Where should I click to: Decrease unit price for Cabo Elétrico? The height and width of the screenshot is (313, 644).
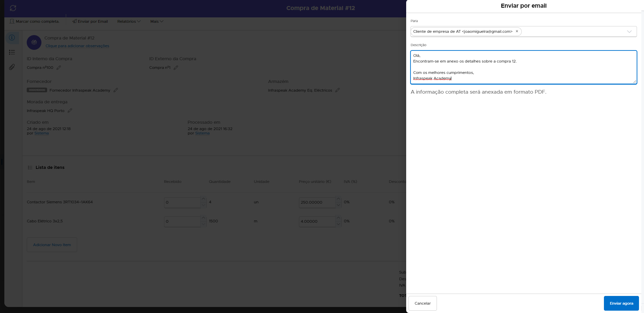pos(338,224)
